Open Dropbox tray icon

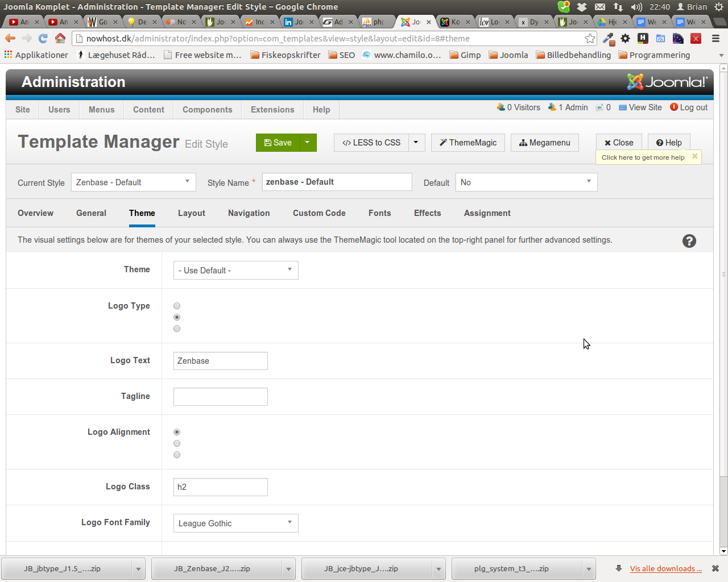pyautogui.click(x=582, y=7)
